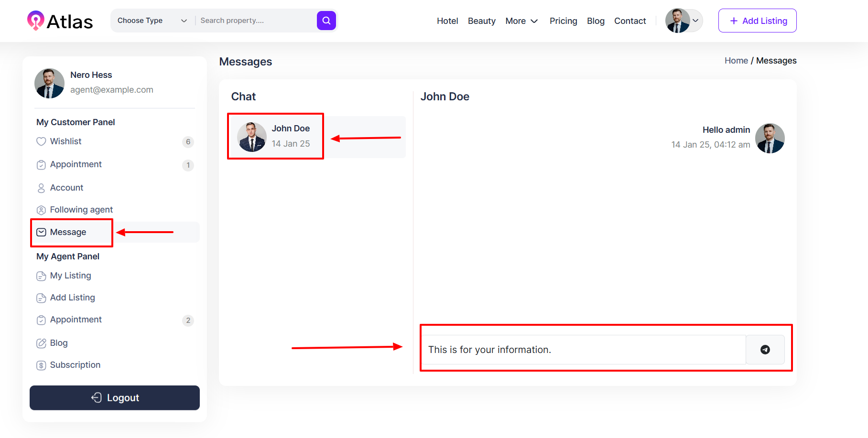Click the Blog edit pencil icon
The width and height of the screenshot is (868, 438).
point(41,343)
